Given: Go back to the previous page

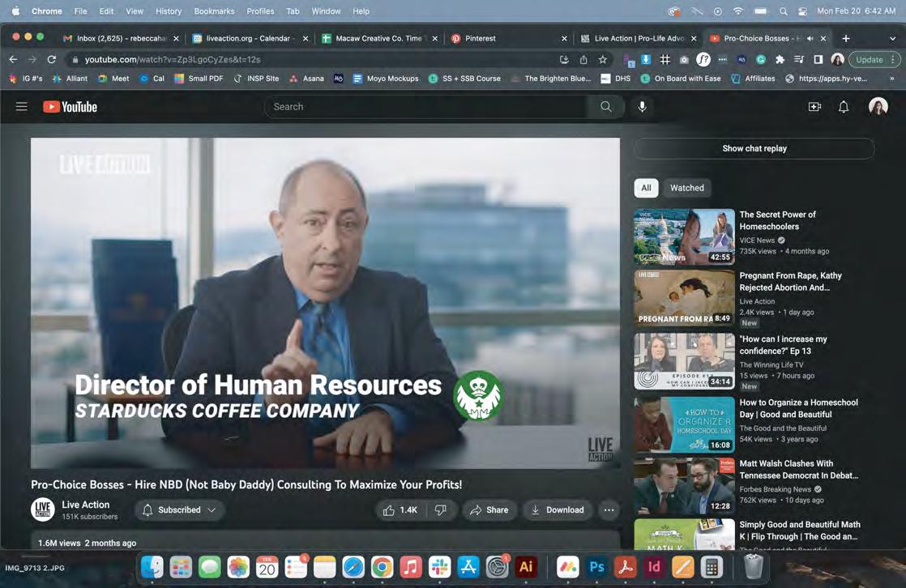Looking at the screenshot, I should pos(13,59).
